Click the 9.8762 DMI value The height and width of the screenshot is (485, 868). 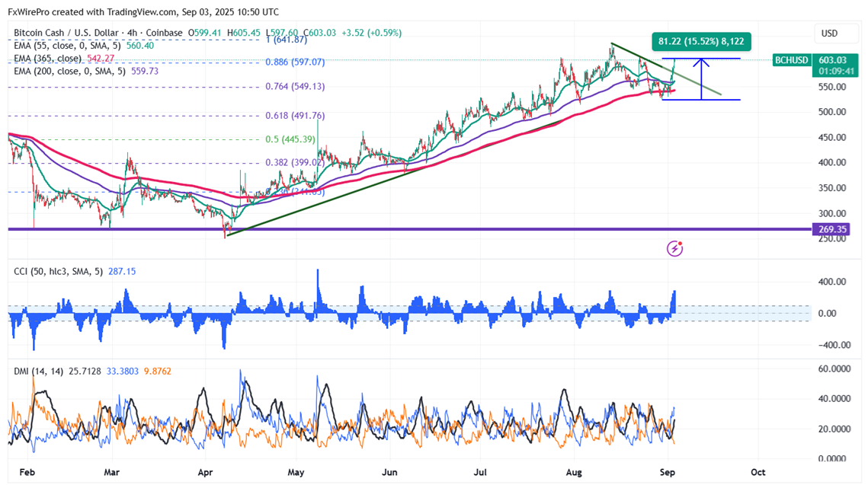pos(157,372)
